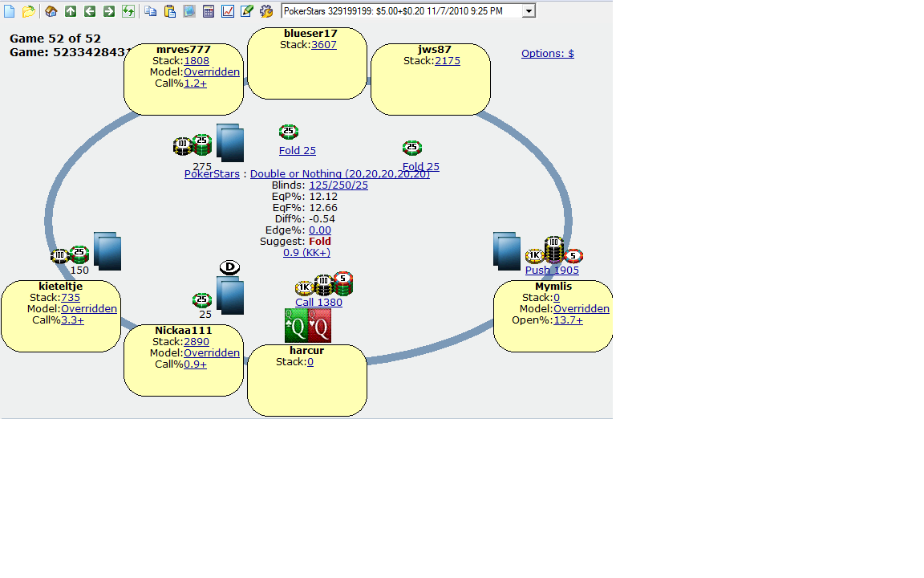Click harcur's queen of hearts card
This screenshot has height=578, width=924.
320,326
